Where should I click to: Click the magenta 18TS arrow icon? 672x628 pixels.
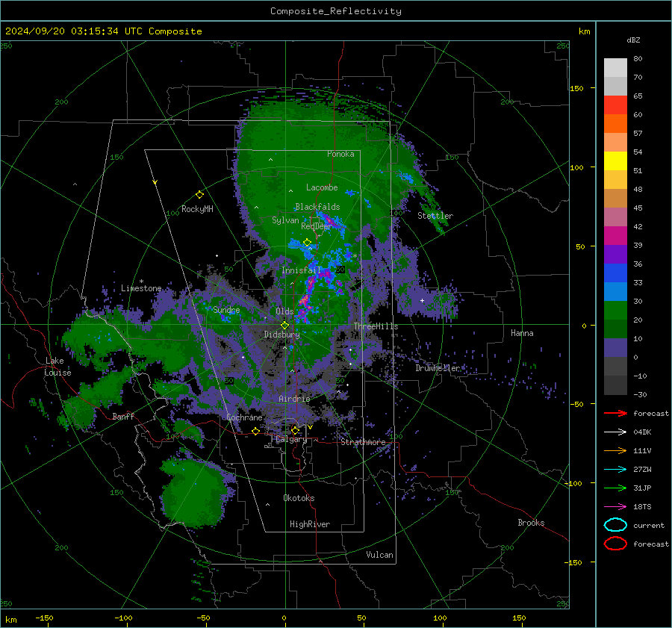click(615, 507)
